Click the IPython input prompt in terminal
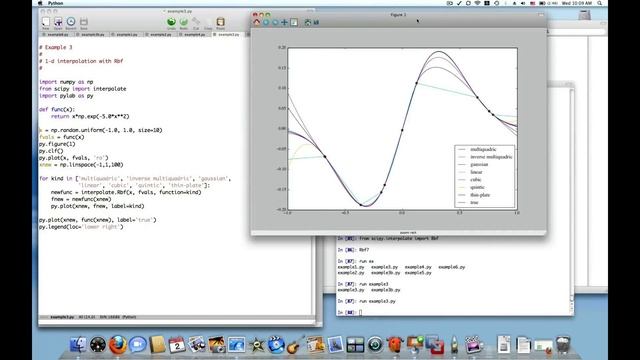This screenshot has width=640, height=360. click(x=349, y=312)
